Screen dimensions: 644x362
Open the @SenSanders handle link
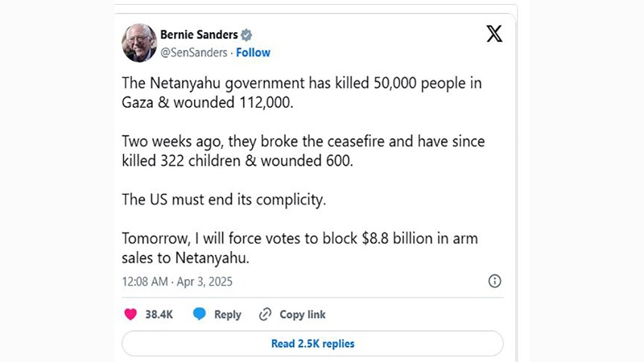coord(195,52)
